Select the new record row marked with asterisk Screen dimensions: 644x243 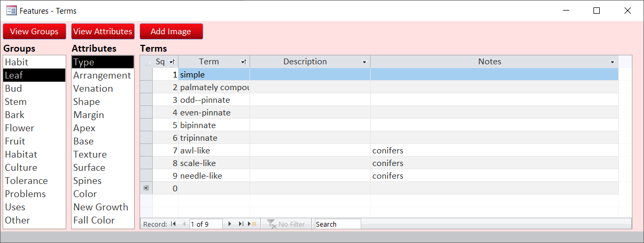pyautogui.click(x=146, y=189)
